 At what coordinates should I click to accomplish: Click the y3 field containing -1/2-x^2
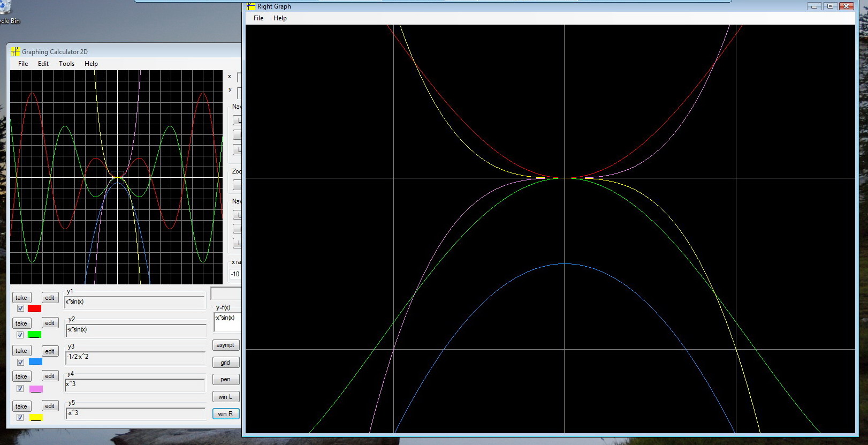(135, 357)
